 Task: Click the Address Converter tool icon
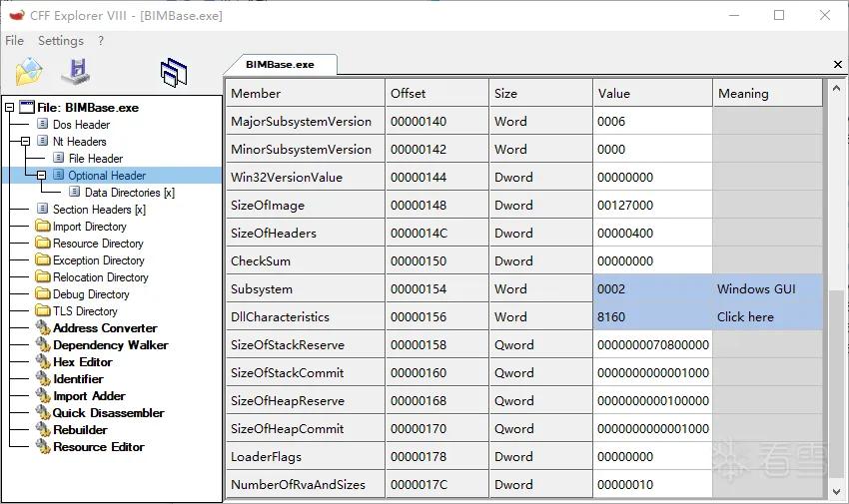click(x=43, y=327)
